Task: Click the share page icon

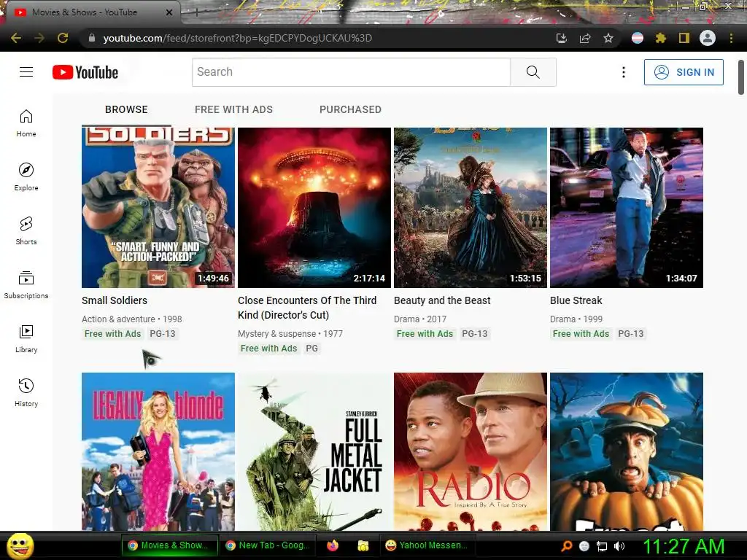Action: [x=585, y=38]
